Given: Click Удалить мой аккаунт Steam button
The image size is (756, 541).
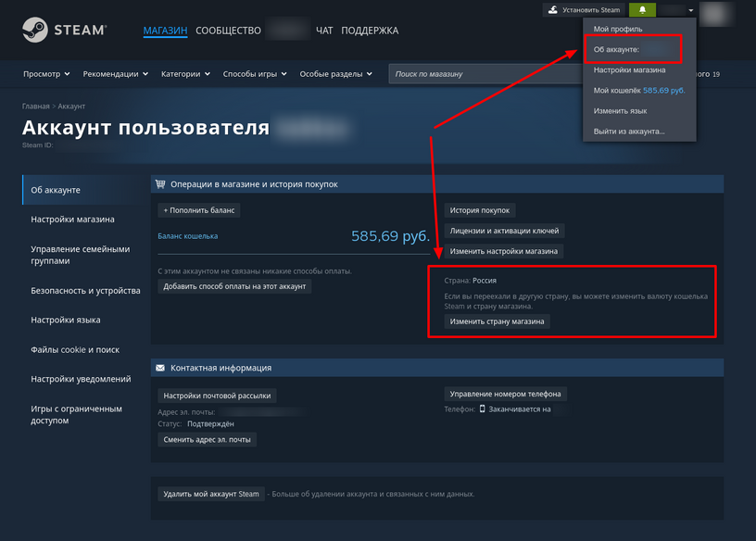Looking at the screenshot, I should (x=211, y=494).
